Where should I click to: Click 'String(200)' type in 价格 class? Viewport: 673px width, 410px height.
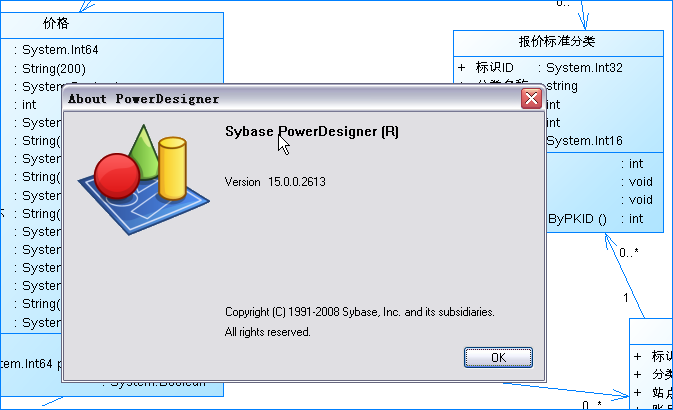[54, 69]
